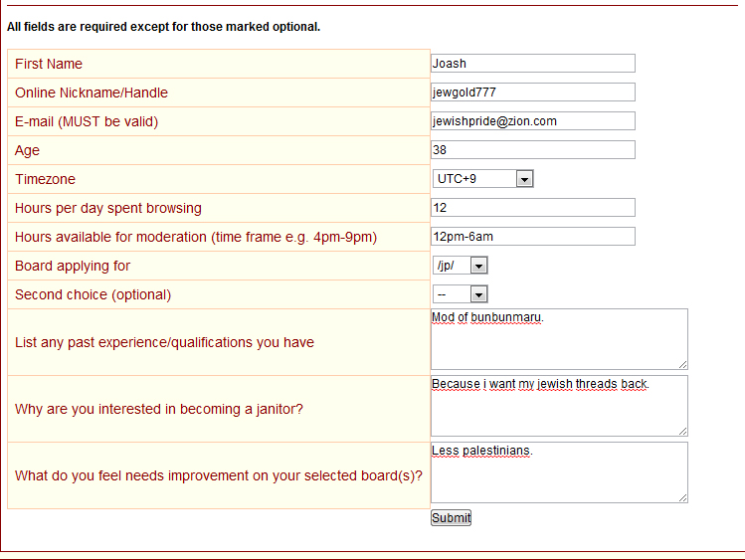This screenshot has height=560, width=745.
Task: Click the Timezone label cell
Action: pyautogui.click(x=219, y=179)
